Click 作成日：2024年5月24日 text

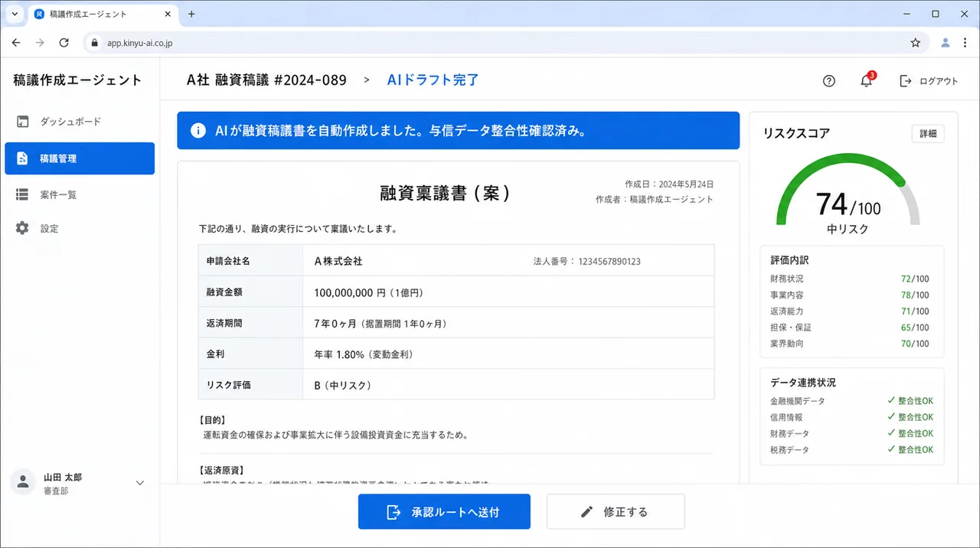669,184
